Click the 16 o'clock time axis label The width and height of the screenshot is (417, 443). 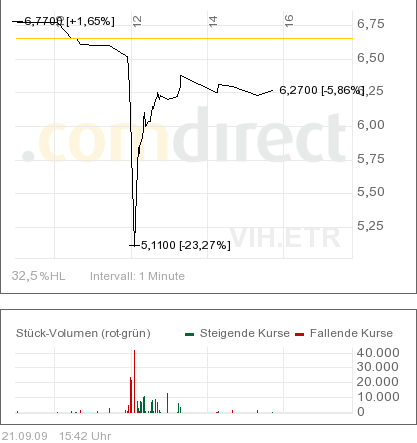(289, 21)
